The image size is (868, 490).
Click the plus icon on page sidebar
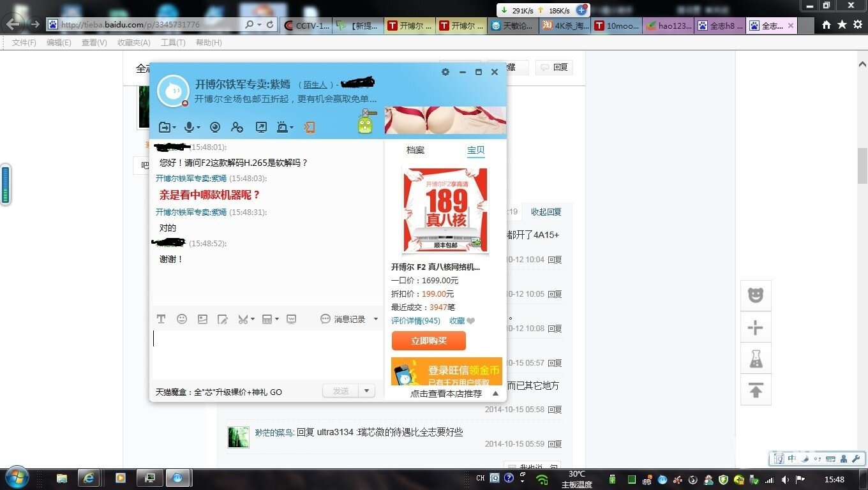tap(756, 327)
